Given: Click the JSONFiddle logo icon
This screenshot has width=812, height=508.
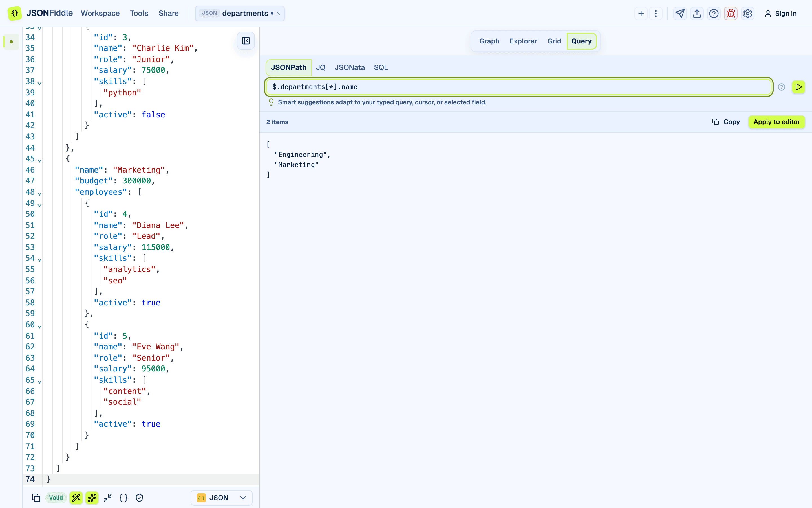Looking at the screenshot, I should (x=15, y=14).
